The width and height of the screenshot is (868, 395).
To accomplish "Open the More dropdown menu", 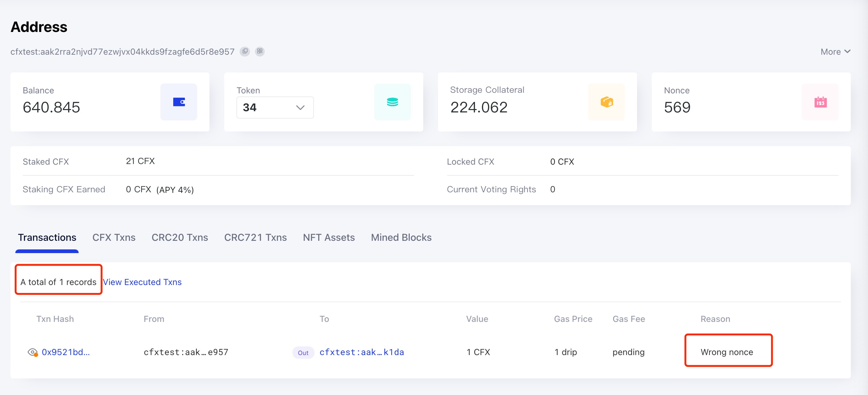I will 835,52.
